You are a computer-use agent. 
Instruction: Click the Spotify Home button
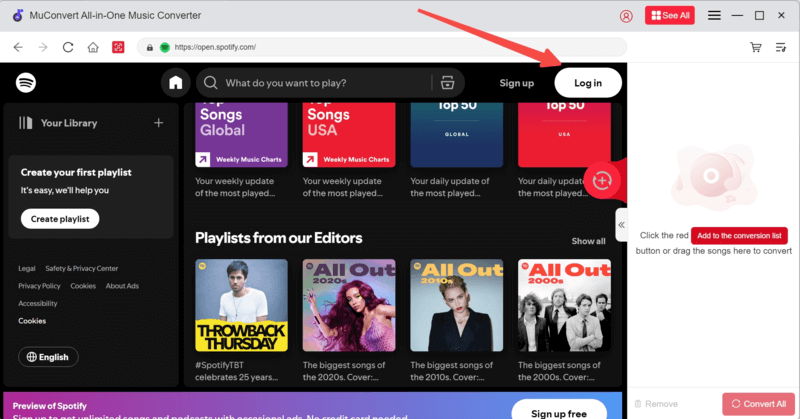pyautogui.click(x=176, y=83)
